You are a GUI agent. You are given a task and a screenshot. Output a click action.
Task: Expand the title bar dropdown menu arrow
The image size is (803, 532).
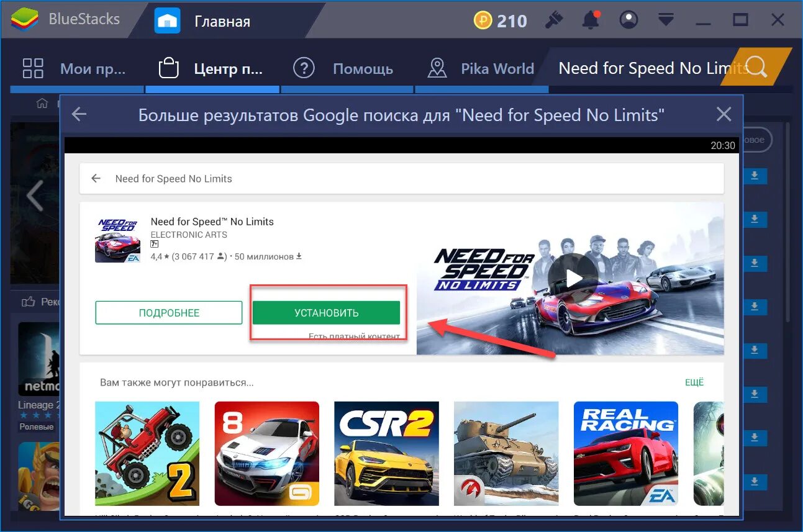666,20
